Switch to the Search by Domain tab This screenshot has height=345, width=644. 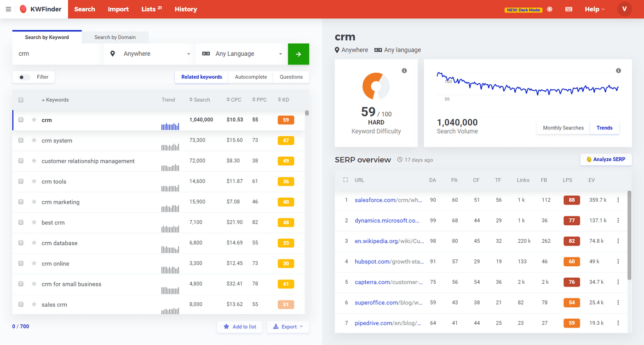pos(115,37)
